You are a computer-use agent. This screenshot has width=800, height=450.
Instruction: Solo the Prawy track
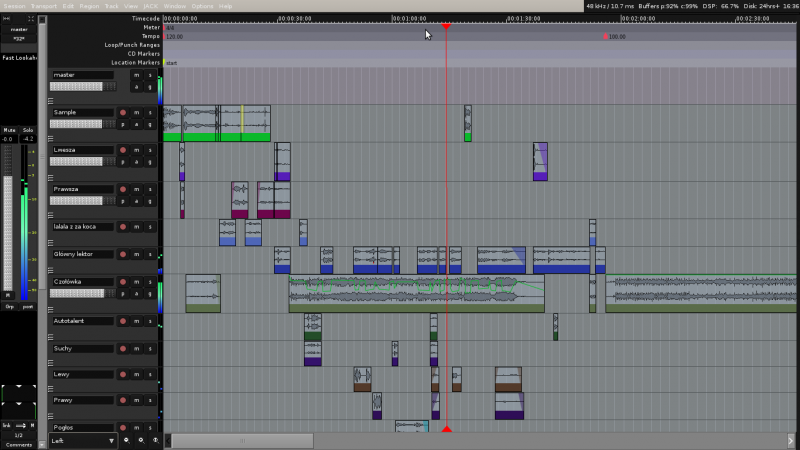tap(150, 401)
